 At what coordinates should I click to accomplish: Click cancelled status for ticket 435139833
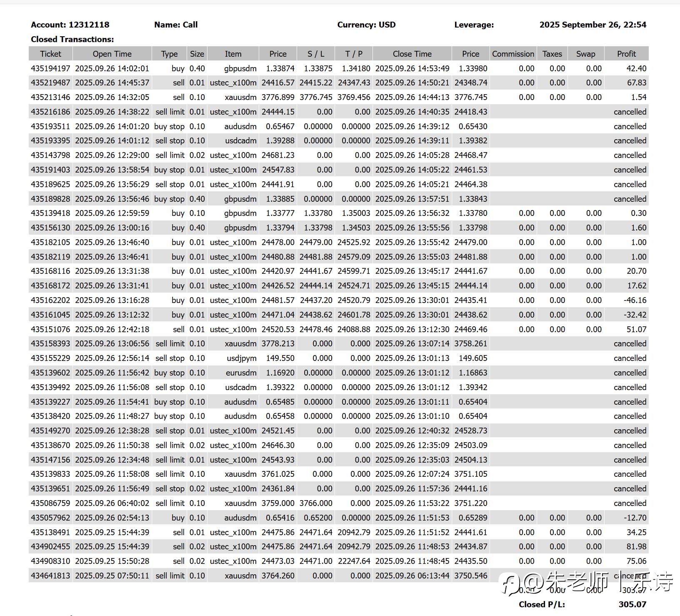[630, 474]
